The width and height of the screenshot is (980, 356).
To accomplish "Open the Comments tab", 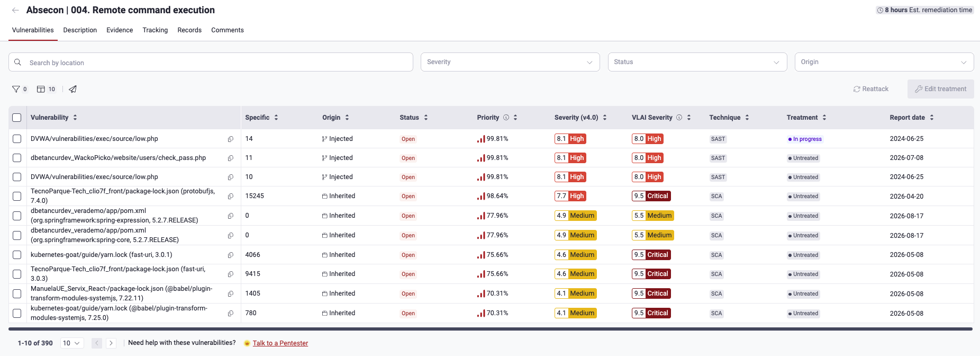I will (x=228, y=30).
